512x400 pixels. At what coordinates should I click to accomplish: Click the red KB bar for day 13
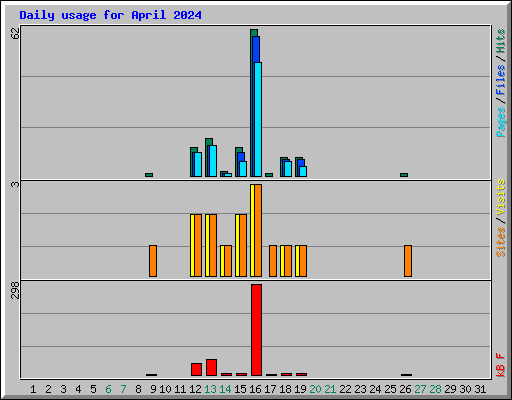211,368
